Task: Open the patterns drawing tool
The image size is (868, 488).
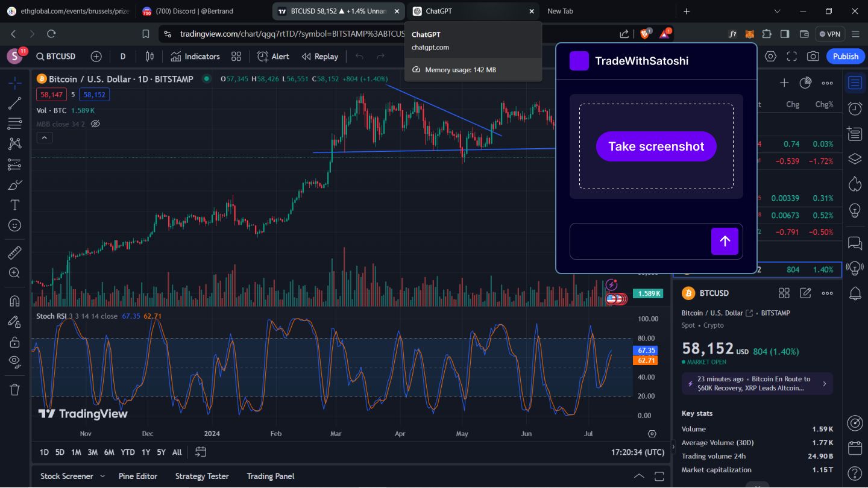Action: pos(15,143)
